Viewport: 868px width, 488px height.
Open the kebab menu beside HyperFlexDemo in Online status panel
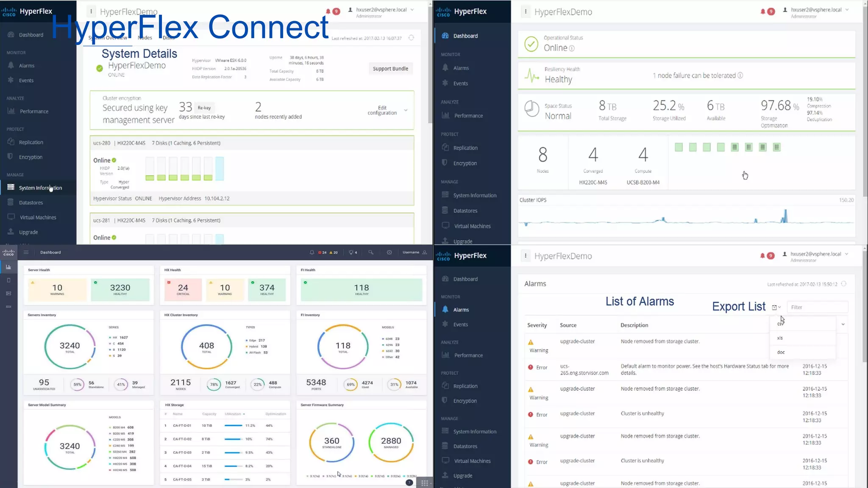coord(526,11)
